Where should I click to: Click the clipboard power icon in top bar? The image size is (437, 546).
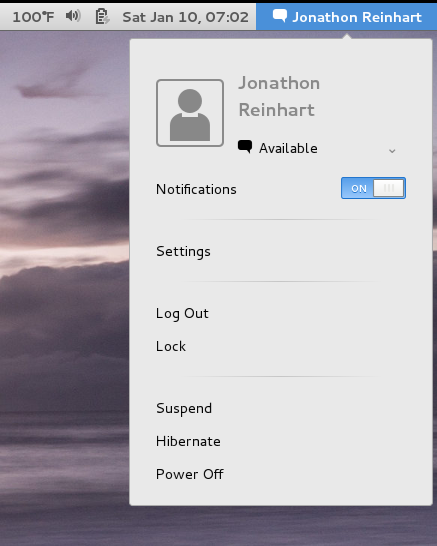(102, 17)
